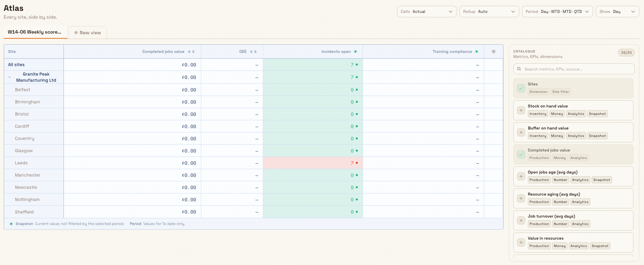Click the red status dot in Leeds row
The height and width of the screenshot is (265, 644).
pos(357,163)
